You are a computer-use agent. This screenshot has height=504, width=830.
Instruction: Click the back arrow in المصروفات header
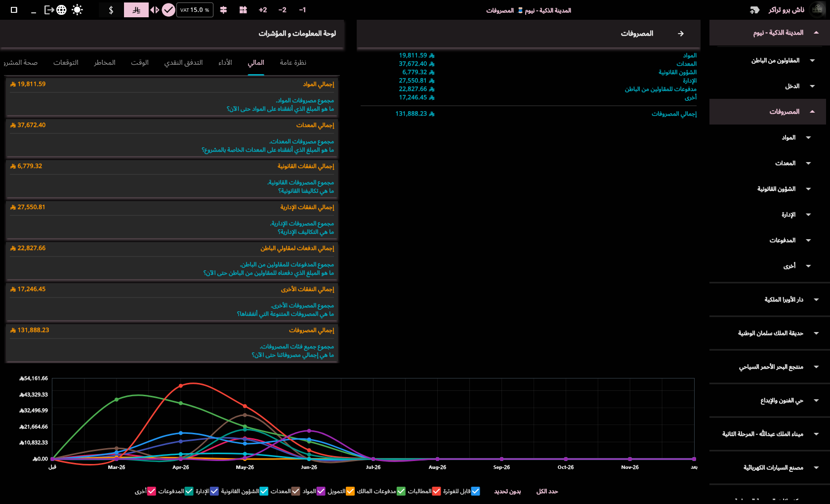[x=681, y=34]
